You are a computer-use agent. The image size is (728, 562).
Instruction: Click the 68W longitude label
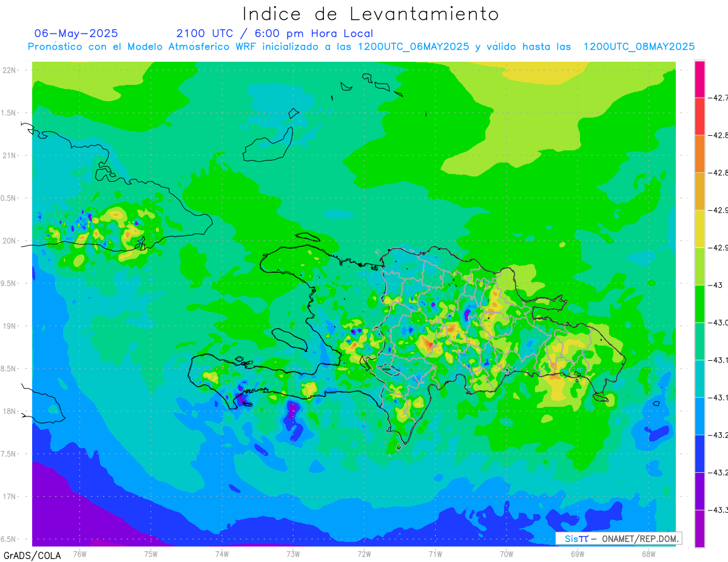pos(649,554)
